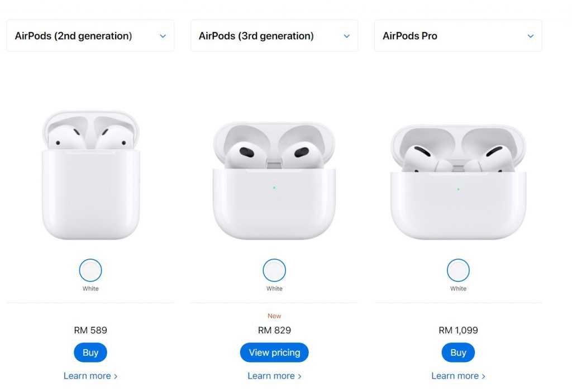Image resolution: width=572 pixels, height=392 pixels.
Task: Click the AirPods 3rd generation product image
Action: pyautogui.click(x=274, y=181)
